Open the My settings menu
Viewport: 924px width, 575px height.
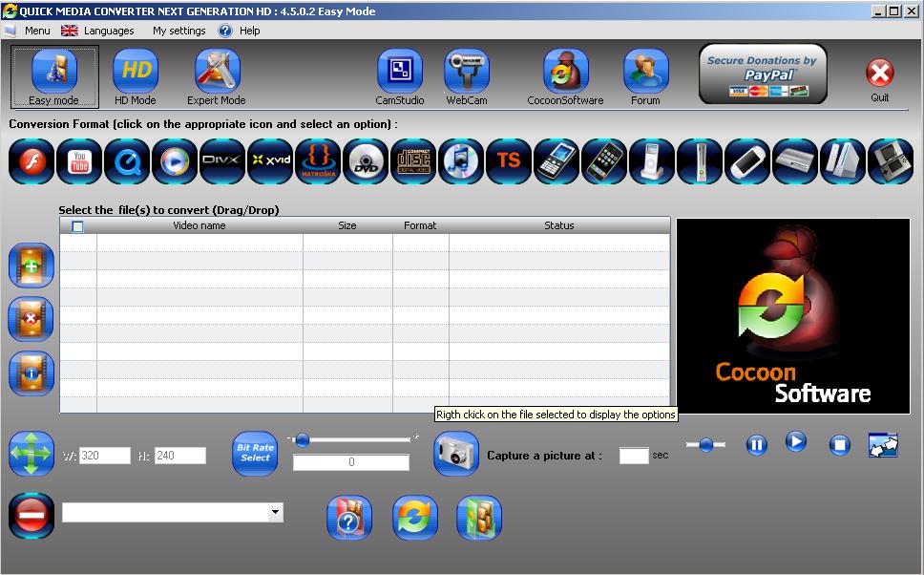point(179,31)
